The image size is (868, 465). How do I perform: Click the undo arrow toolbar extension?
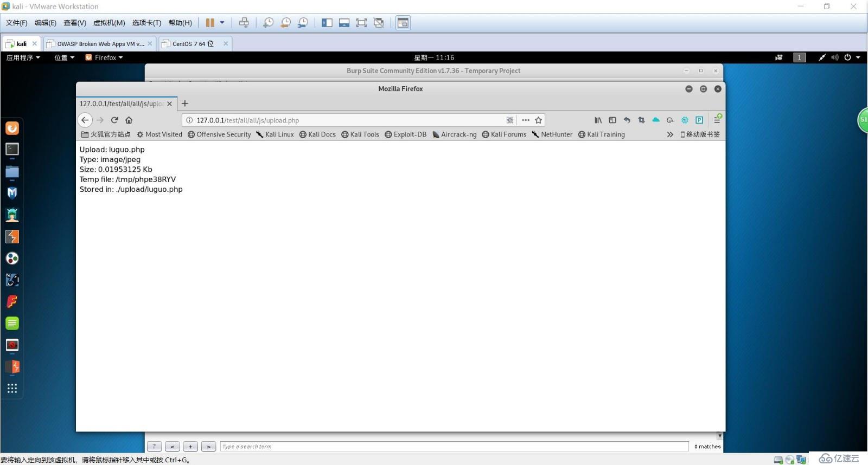tap(627, 120)
